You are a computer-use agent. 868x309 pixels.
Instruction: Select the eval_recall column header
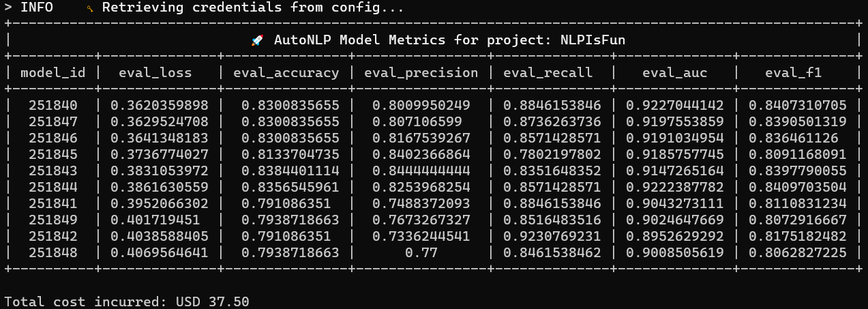tap(548, 72)
